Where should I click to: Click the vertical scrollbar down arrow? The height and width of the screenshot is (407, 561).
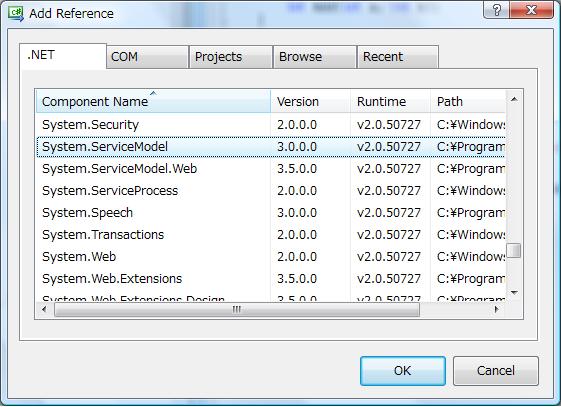tap(514, 293)
